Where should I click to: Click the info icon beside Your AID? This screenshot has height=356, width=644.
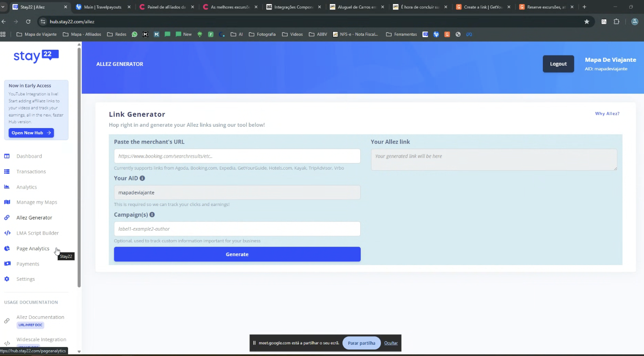pyautogui.click(x=142, y=178)
